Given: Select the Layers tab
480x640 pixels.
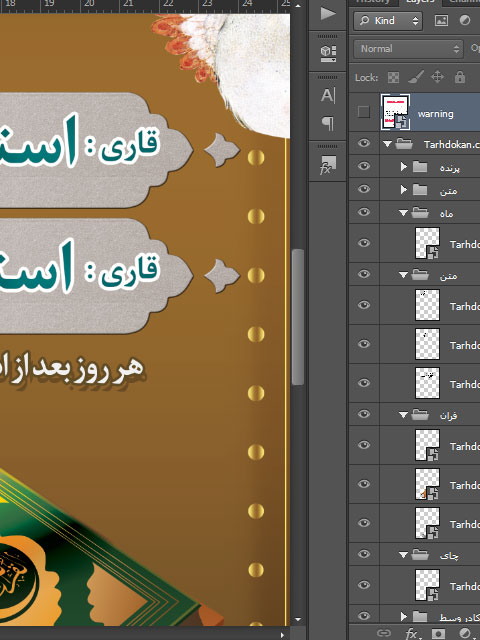Looking at the screenshot, I should click(420, 2).
